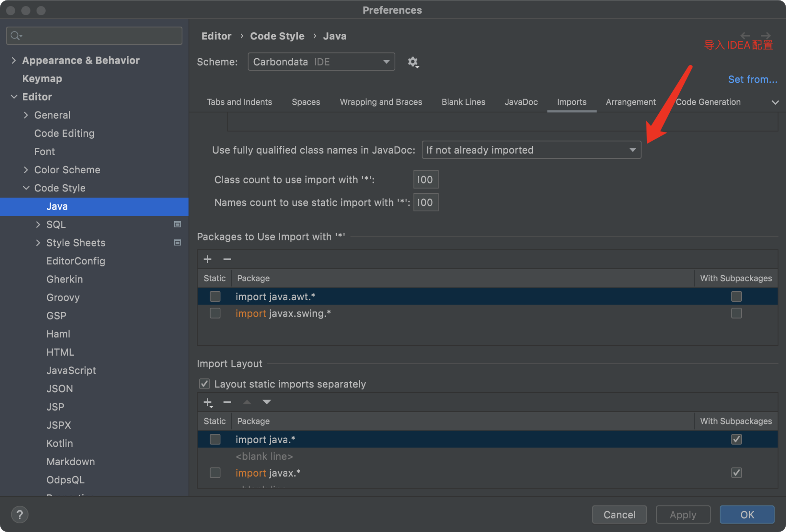Select Font in the settings tree
This screenshot has height=532, width=786.
coord(44,152)
